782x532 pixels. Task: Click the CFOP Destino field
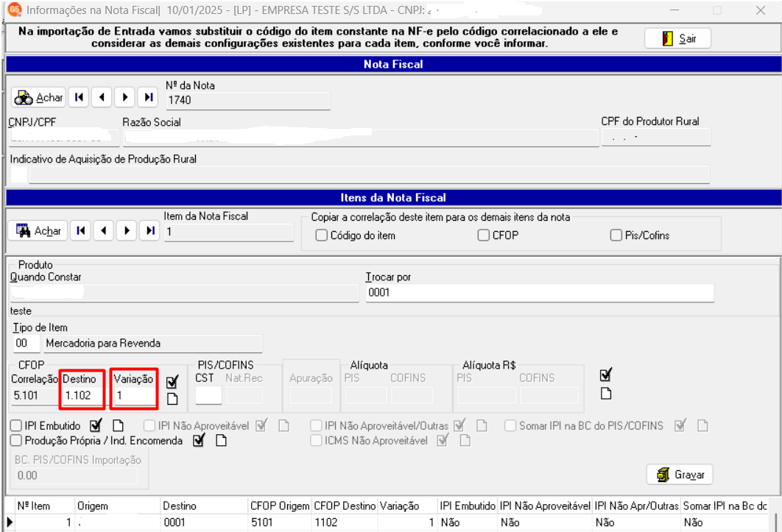[x=82, y=396]
